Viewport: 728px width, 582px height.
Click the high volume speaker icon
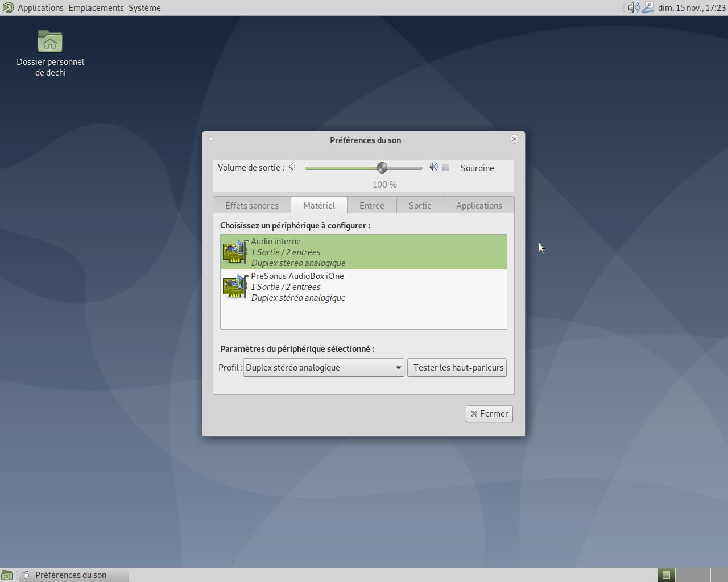(433, 167)
